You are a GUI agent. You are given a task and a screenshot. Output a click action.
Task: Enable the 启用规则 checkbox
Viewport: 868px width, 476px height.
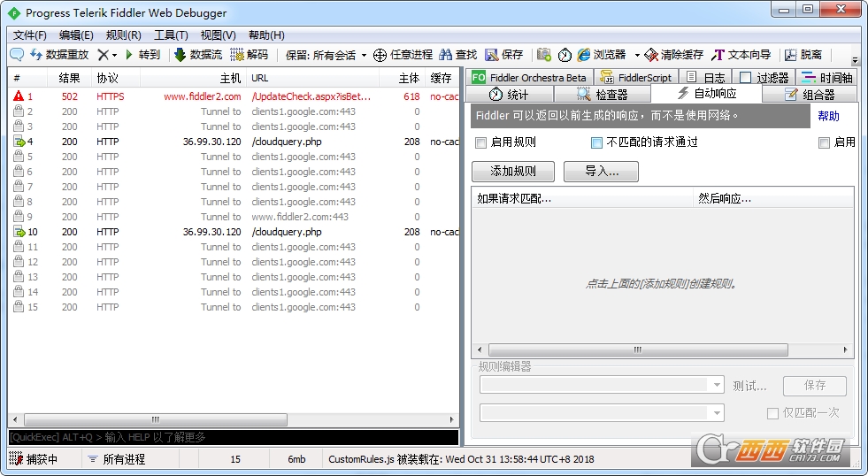coord(480,142)
